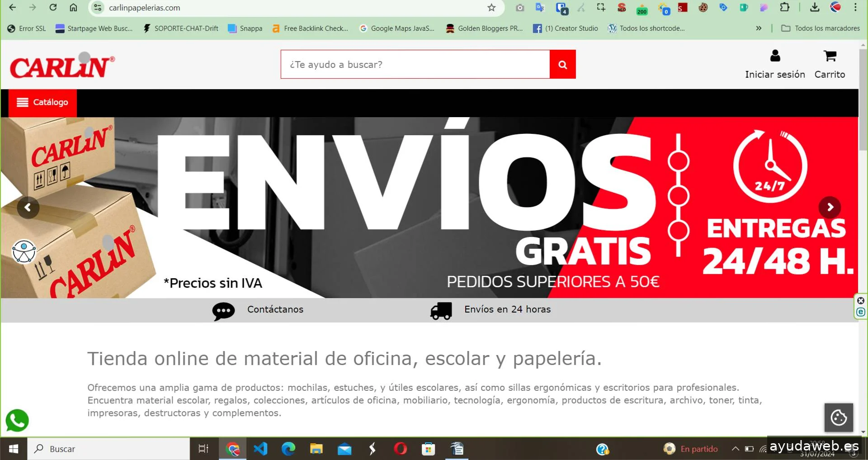Show hidden system tray icons
Screen dimensions: 868x460
point(735,449)
